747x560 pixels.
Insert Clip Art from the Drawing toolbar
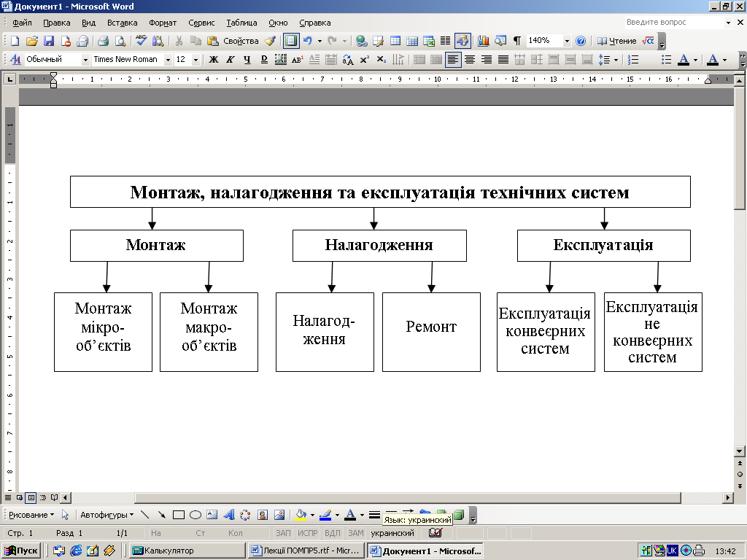262,515
